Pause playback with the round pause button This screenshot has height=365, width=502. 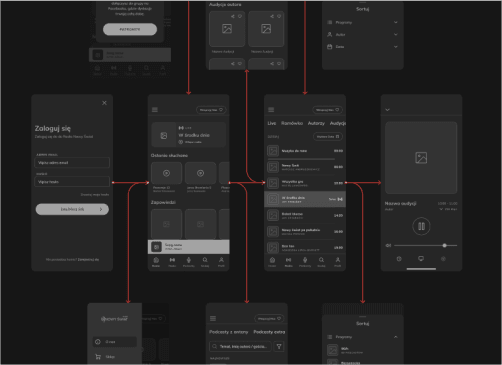(x=421, y=226)
